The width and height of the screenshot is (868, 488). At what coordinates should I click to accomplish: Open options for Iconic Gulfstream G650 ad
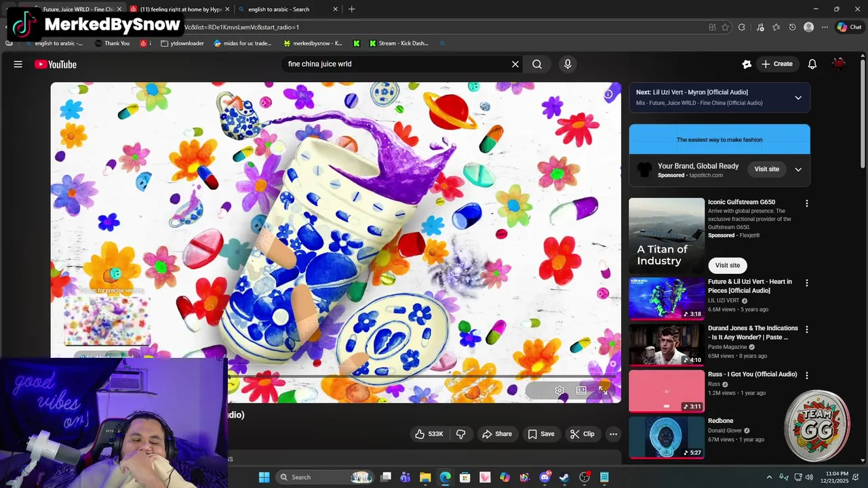806,203
